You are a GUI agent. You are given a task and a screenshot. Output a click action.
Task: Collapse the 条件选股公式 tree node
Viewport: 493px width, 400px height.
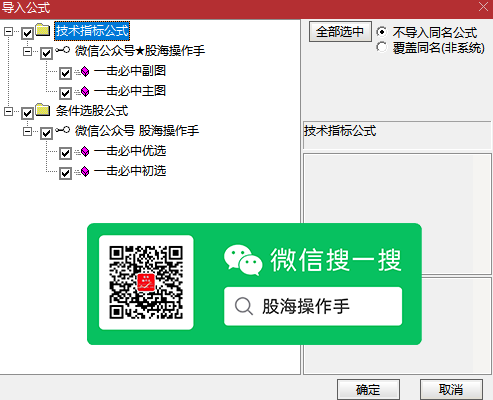pos(8,111)
